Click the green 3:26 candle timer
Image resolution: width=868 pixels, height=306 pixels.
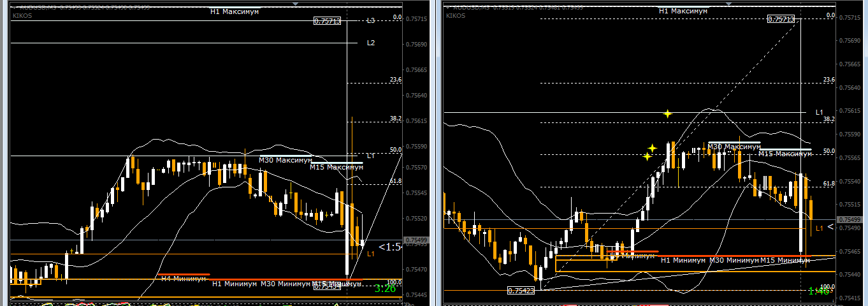pos(385,289)
